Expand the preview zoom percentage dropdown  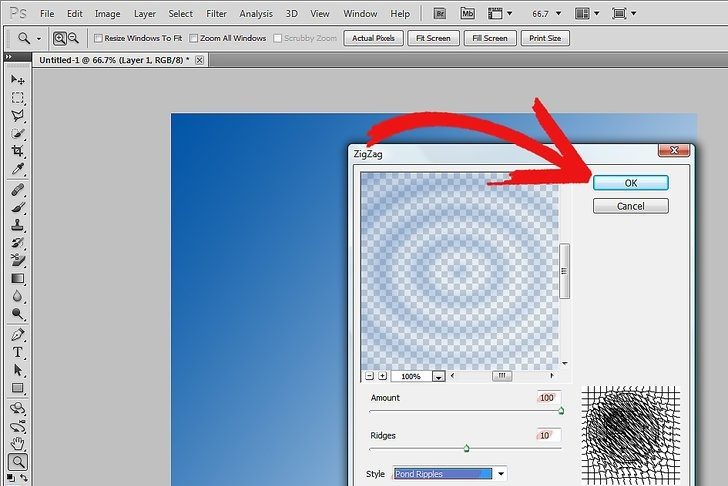point(438,377)
